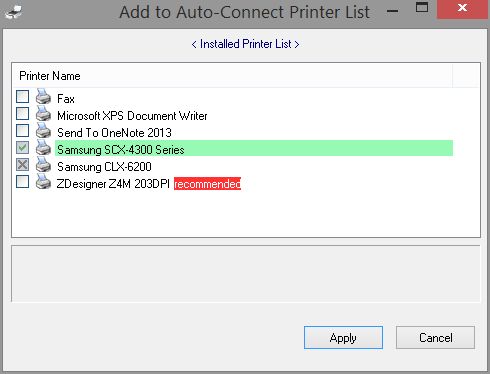
Task: Select the highlighted Samsung SCX-4300 Series entry
Action: [x=254, y=148]
